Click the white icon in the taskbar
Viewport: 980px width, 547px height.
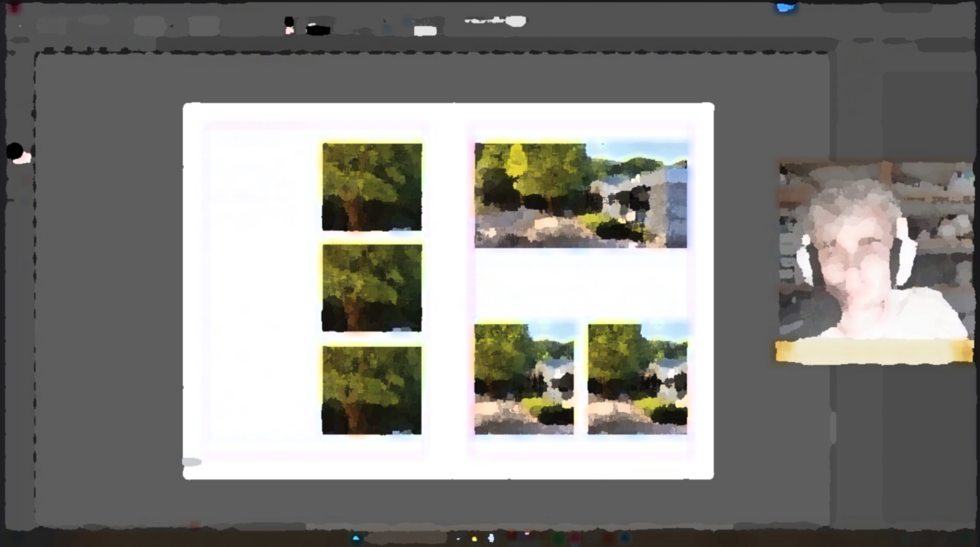click(x=491, y=538)
